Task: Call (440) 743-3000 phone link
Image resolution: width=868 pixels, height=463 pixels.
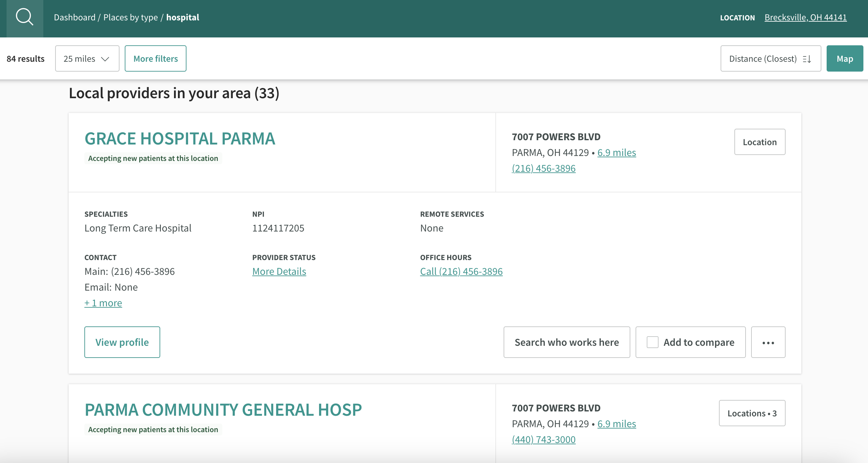Action: (544, 439)
